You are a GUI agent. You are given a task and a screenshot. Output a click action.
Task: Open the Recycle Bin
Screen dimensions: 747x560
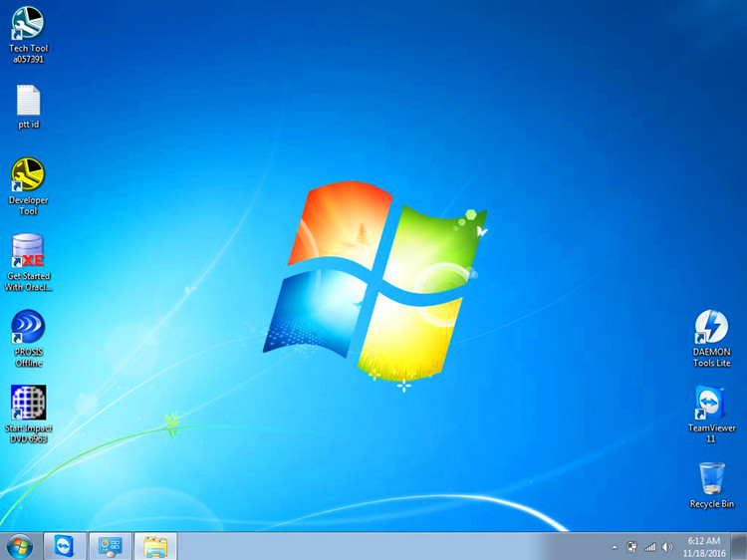pyautogui.click(x=712, y=485)
